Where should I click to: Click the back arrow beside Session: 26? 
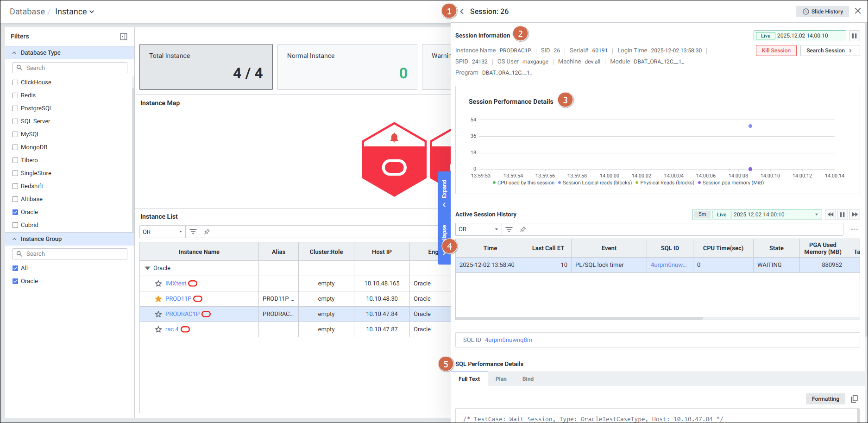click(462, 12)
